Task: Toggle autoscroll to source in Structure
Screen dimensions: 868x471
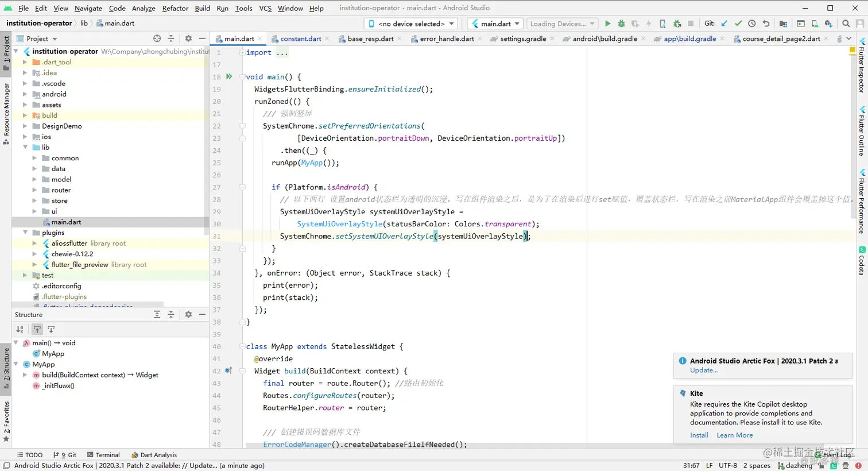Action: point(37,329)
